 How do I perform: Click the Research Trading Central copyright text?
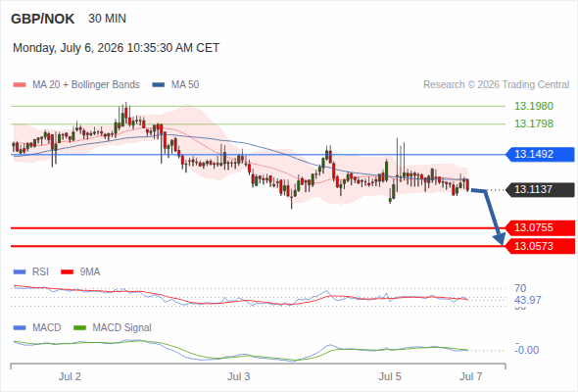496,85
